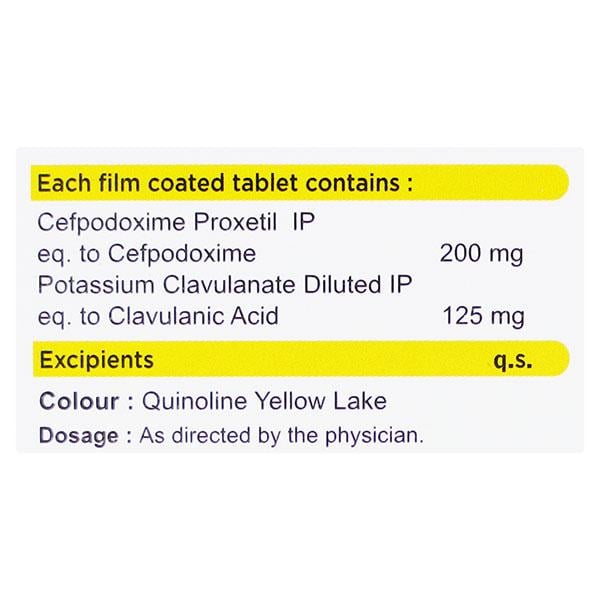This screenshot has height=600, width=600.
Task: Select the "125 mg" strength value
Action: (483, 317)
